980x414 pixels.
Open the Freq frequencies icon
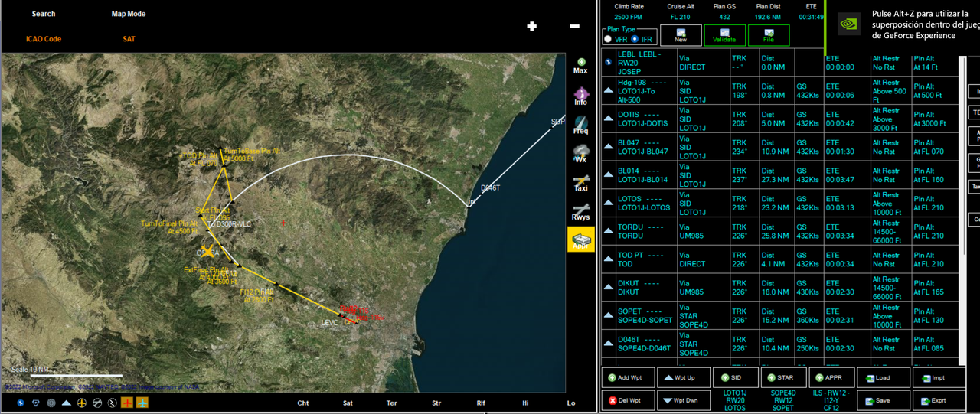coord(581,126)
